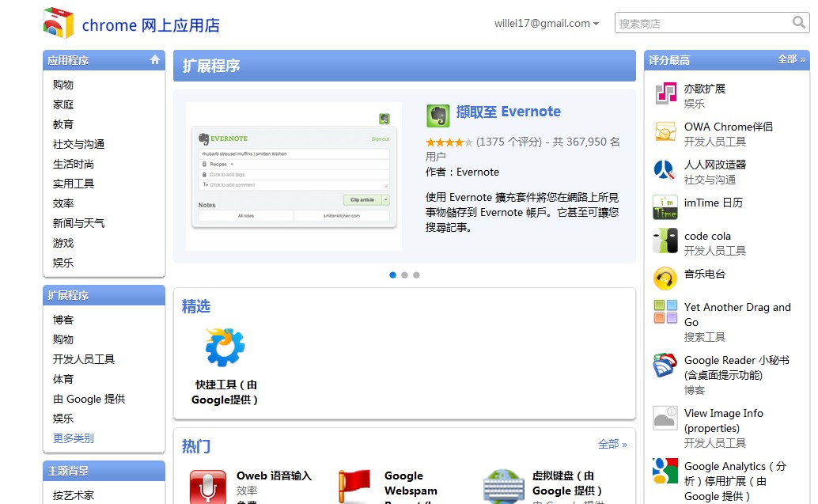The image size is (818, 504).
Task: Select 游戏 category in sidebar
Action: pos(63,243)
